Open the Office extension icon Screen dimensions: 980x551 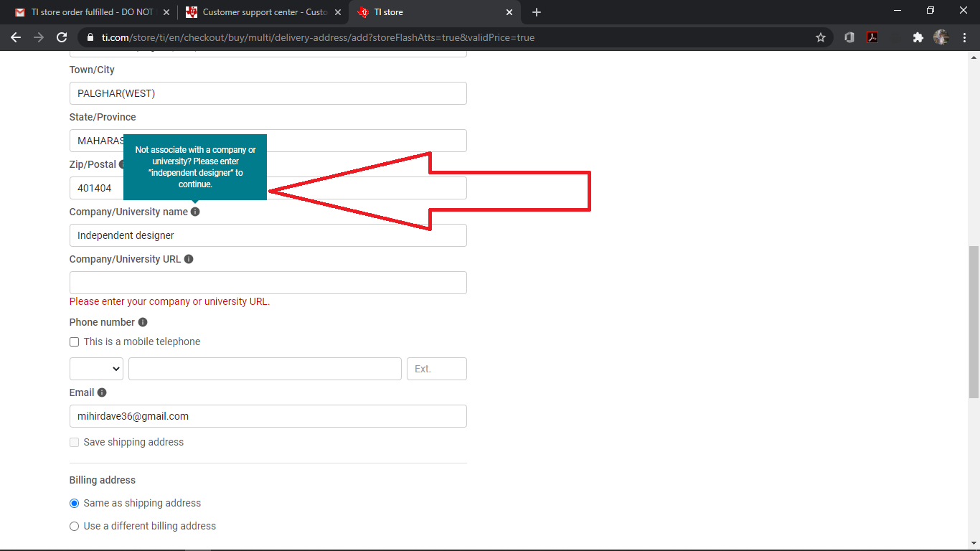coord(849,37)
